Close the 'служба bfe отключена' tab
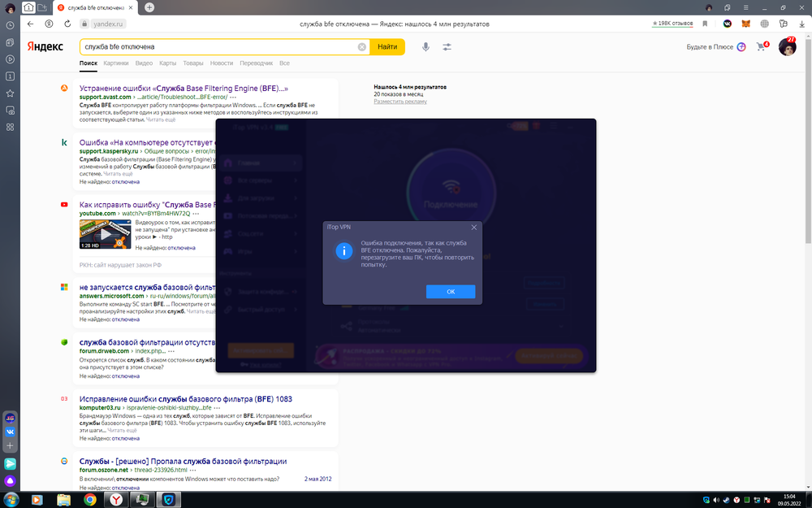Viewport: 812px width, 508px height. (131, 8)
